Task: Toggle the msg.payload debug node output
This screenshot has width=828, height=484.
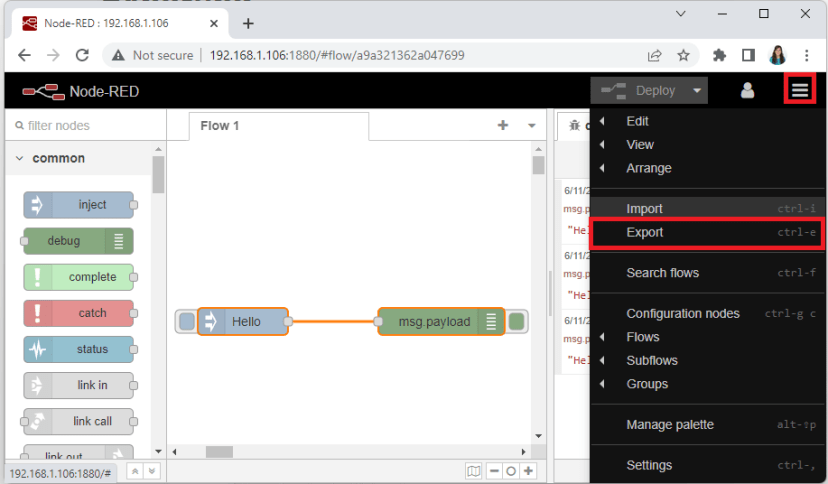Action: (x=516, y=321)
